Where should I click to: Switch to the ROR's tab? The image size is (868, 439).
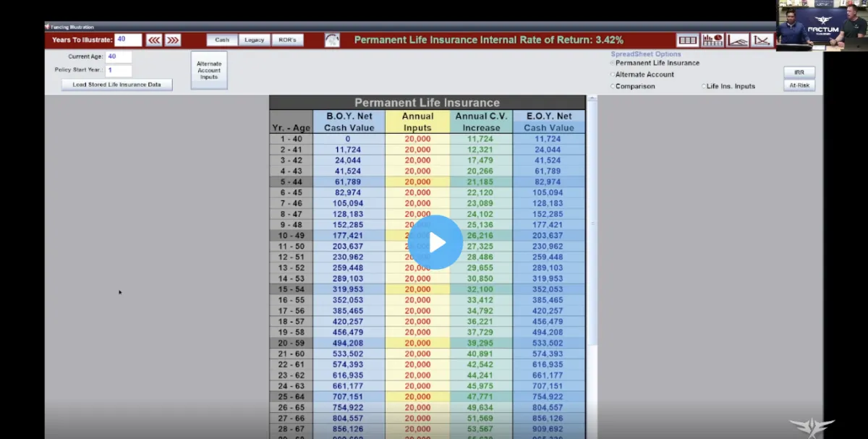tap(287, 41)
